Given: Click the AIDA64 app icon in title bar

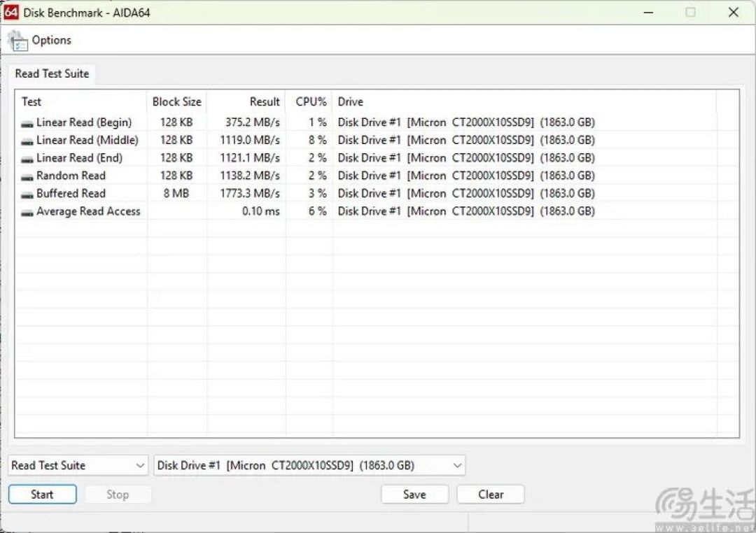Looking at the screenshot, I should 11,13.
